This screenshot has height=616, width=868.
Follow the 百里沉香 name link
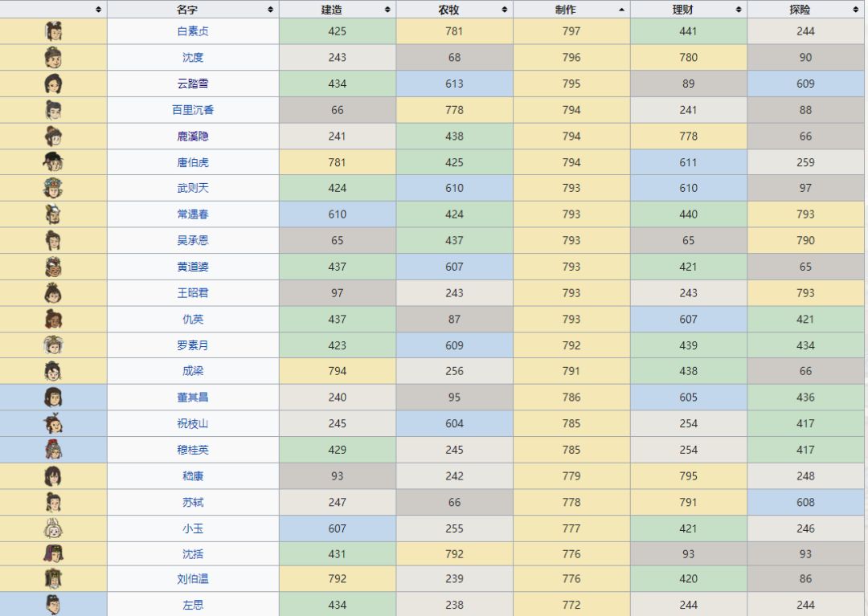click(x=193, y=110)
